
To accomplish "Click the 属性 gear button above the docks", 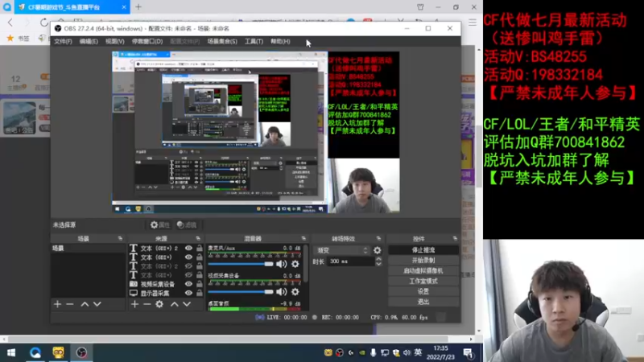I will (159, 225).
